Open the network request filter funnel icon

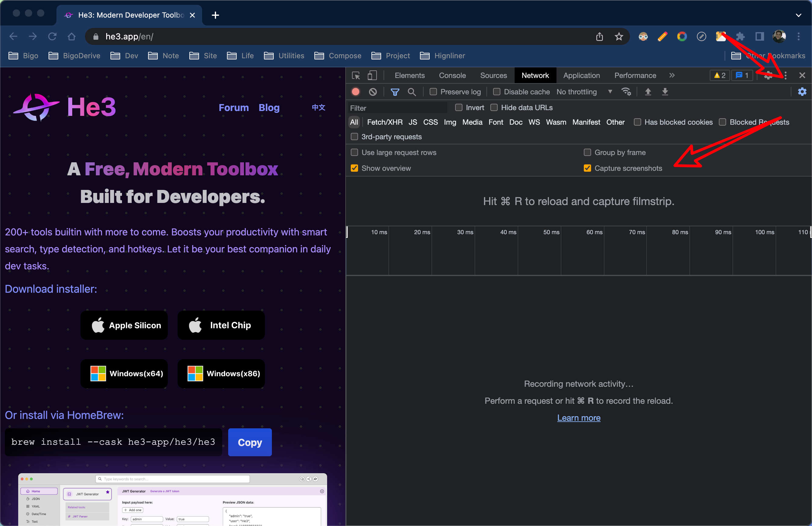[395, 92]
